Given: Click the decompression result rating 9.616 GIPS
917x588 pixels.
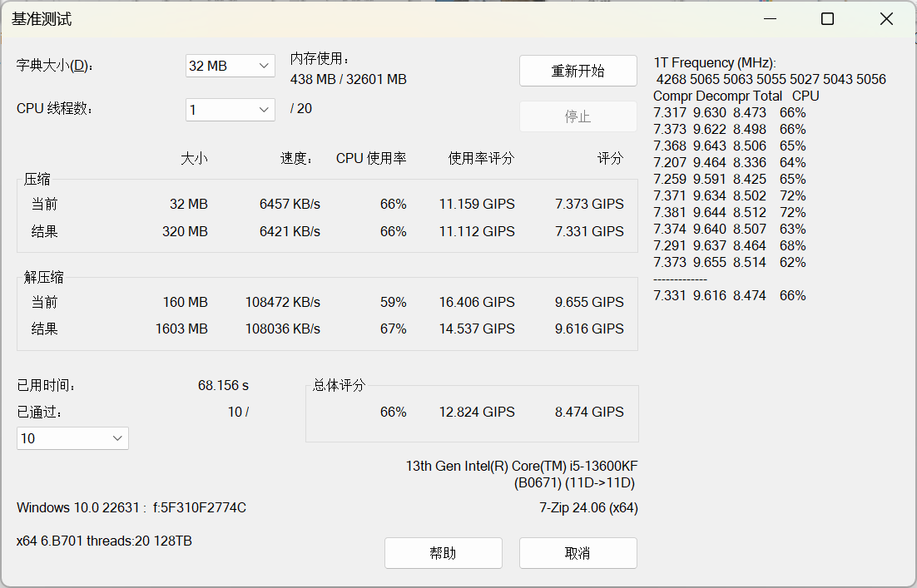Looking at the screenshot, I should [x=589, y=329].
